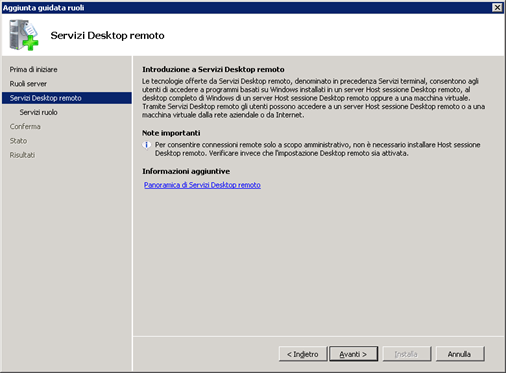Image resolution: width=506 pixels, height=373 pixels.
Task: Select the Stato step
Action: click(18, 141)
